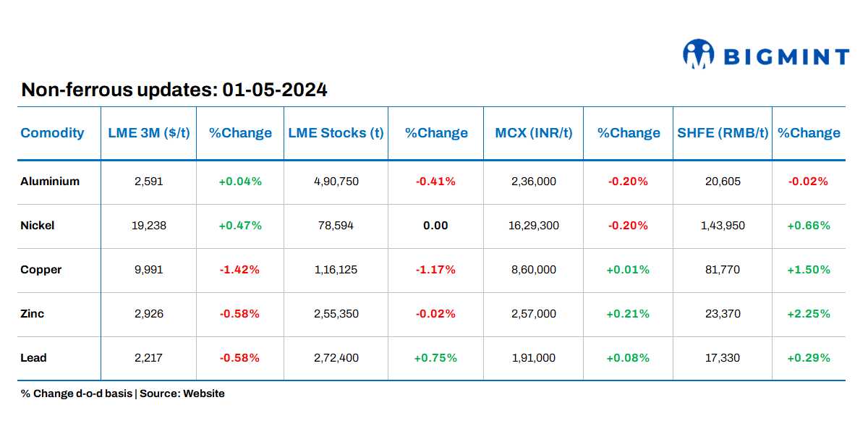Click the LME Stocks (t) column header
Viewport: 868px width, 434px height.
[x=336, y=133]
